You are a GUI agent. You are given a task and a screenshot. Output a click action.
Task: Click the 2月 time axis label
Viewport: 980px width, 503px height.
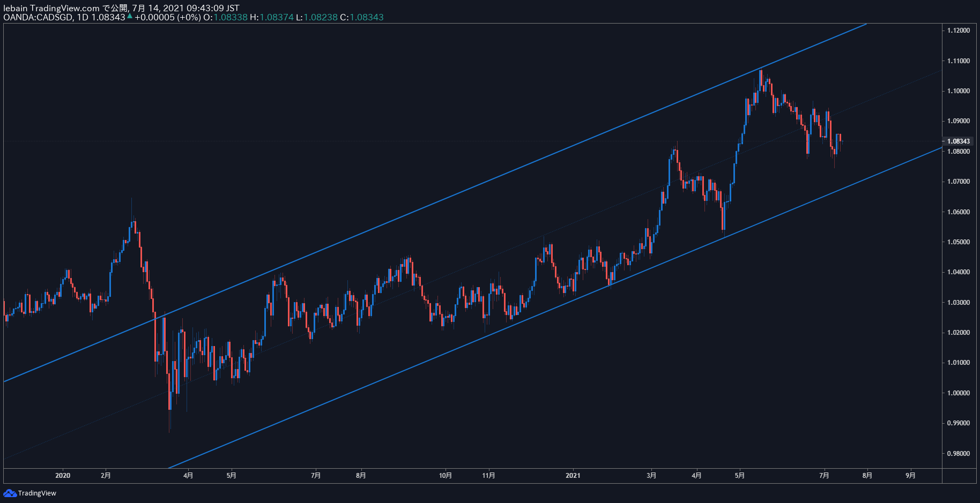(x=106, y=476)
